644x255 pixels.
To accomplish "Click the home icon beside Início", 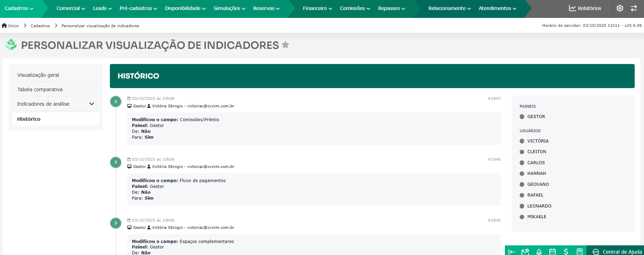I will (x=4, y=25).
